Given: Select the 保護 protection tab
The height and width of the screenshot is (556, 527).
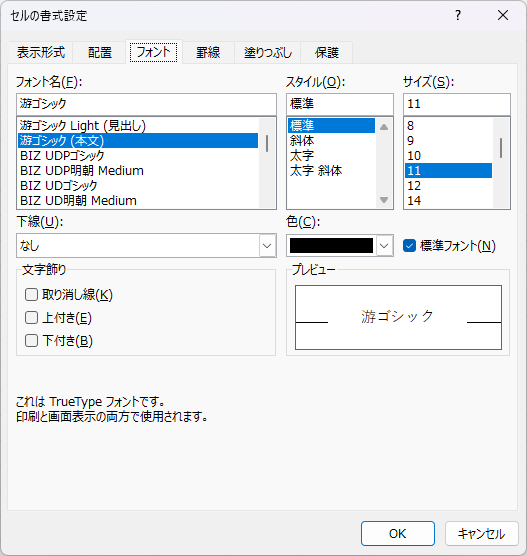Looking at the screenshot, I should (x=327, y=52).
